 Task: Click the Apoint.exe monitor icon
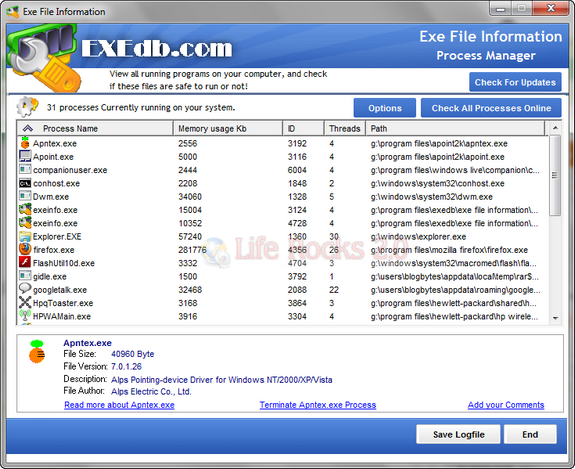tap(25, 156)
